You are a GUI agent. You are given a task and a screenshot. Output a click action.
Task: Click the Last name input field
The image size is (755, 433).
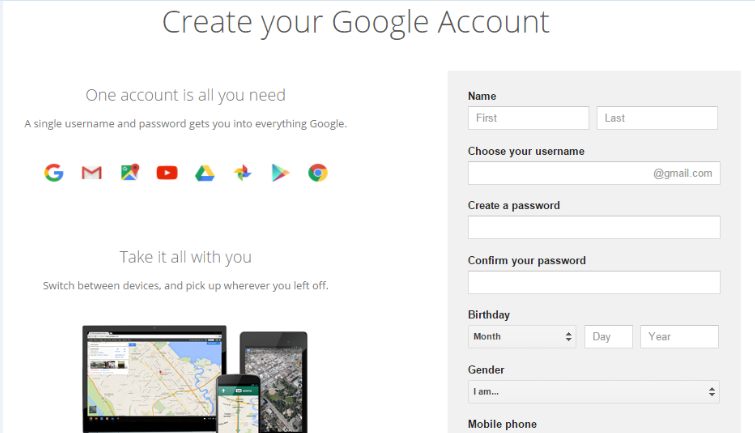click(656, 118)
